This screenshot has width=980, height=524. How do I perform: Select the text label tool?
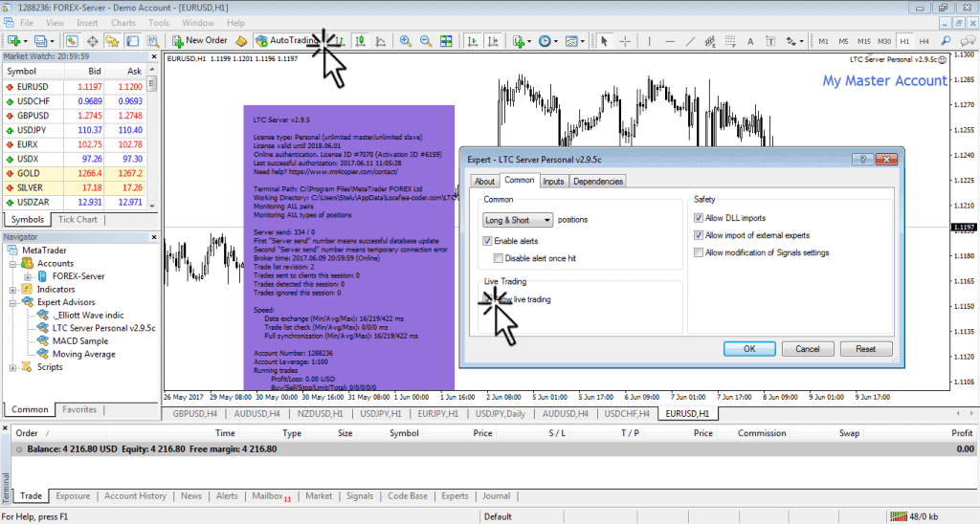770,41
